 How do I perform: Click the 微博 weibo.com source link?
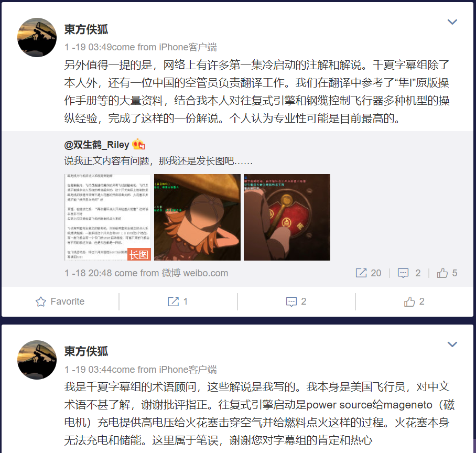point(194,273)
